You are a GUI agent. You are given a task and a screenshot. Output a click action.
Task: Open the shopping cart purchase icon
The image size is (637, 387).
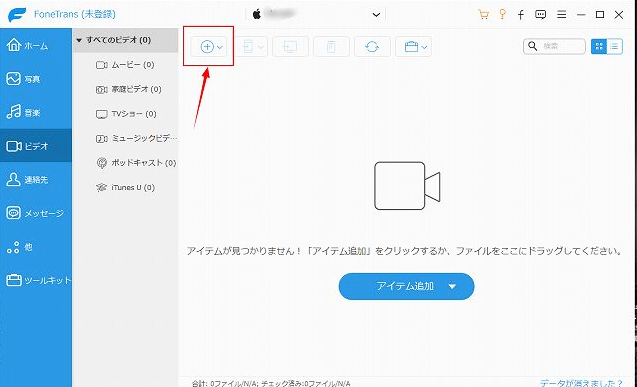[483, 15]
